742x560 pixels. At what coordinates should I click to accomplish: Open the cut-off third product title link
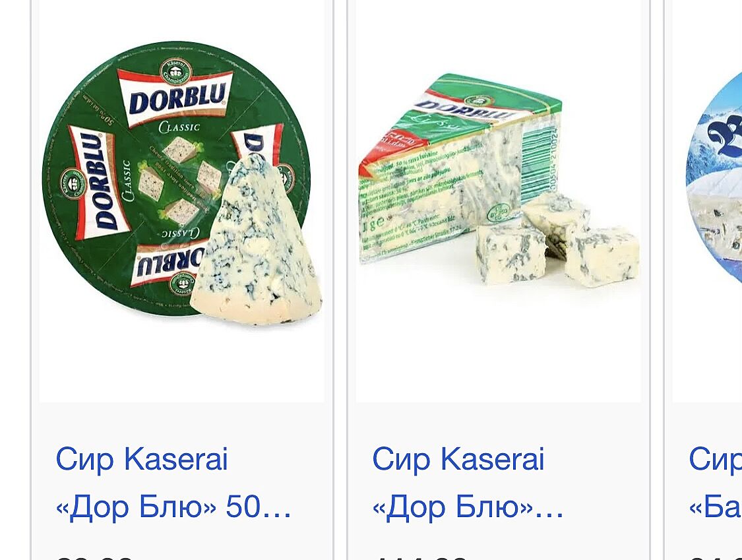[x=715, y=482]
